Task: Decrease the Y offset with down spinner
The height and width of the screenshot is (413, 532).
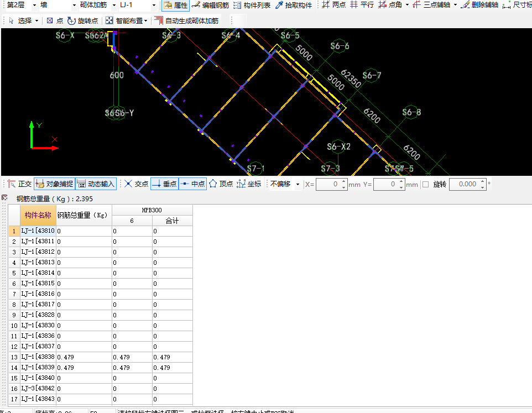Action: tap(401, 187)
